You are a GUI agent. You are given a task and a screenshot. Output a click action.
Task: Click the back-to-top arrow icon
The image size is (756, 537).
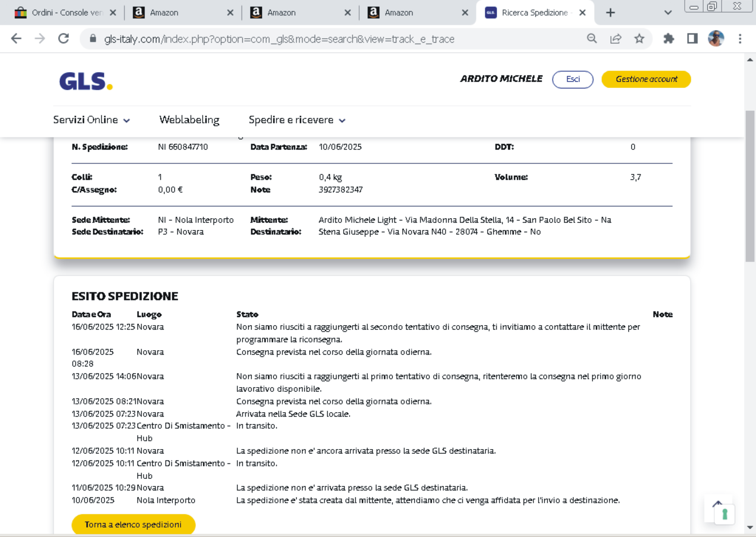717,504
